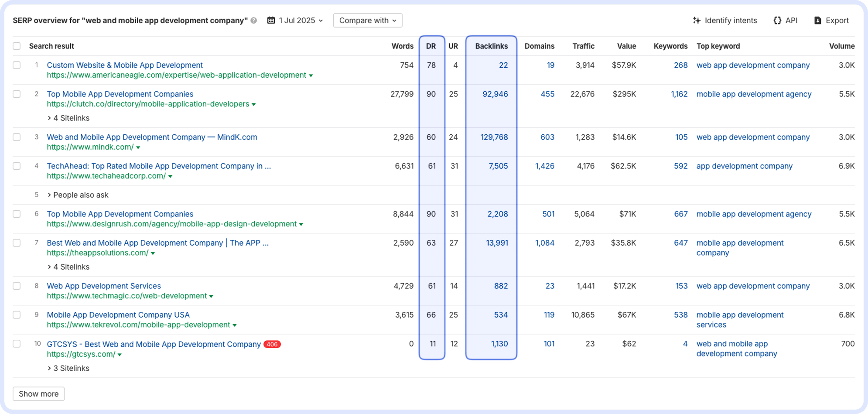Check the Custom Website & Mobile App Development row
The height and width of the screenshot is (414, 868).
click(17, 65)
